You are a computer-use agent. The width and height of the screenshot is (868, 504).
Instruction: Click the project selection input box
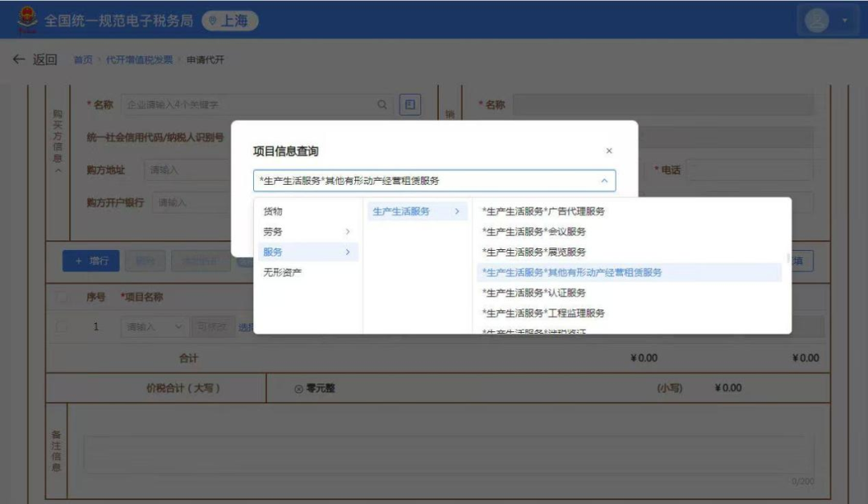[435, 181]
